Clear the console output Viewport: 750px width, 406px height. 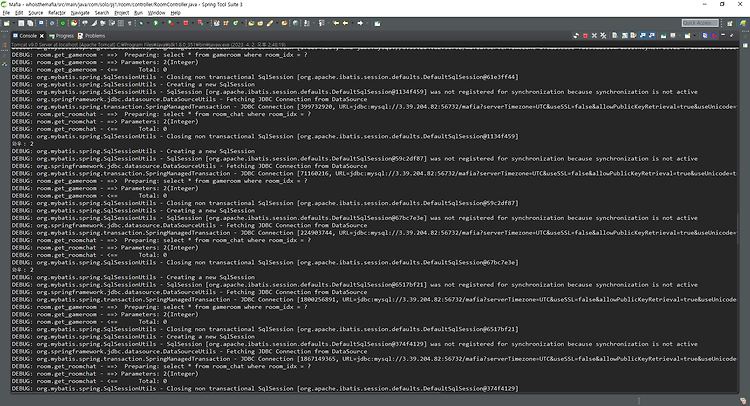[x=615, y=35]
